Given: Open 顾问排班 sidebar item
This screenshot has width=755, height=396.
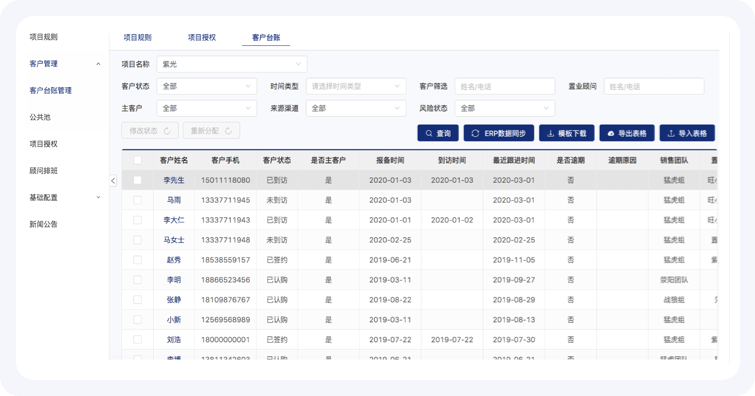Looking at the screenshot, I should [43, 171].
